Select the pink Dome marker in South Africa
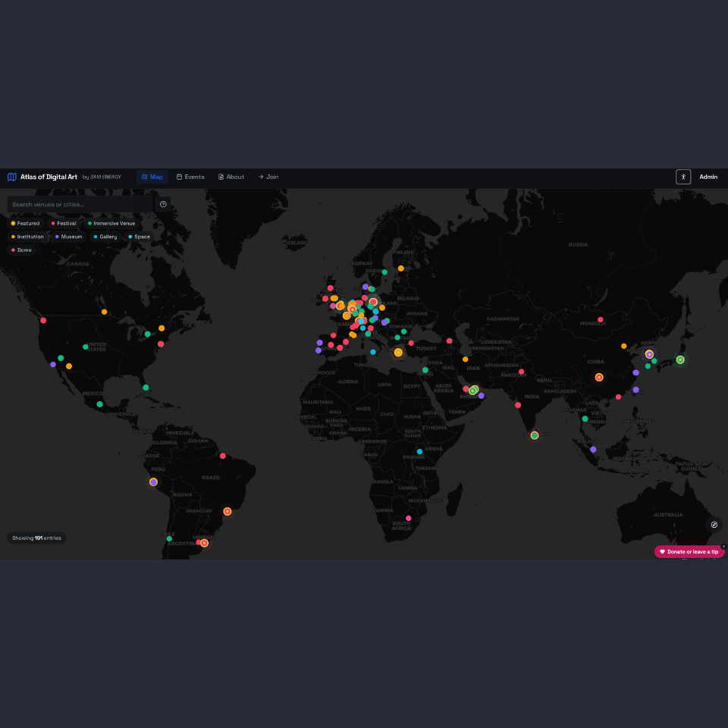Image resolution: width=728 pixels, height=728 pixels. [x=409, y=518]
